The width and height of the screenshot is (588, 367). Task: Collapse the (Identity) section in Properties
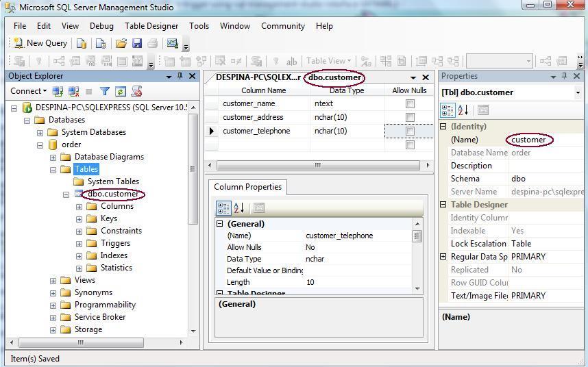tap(443, 127)
